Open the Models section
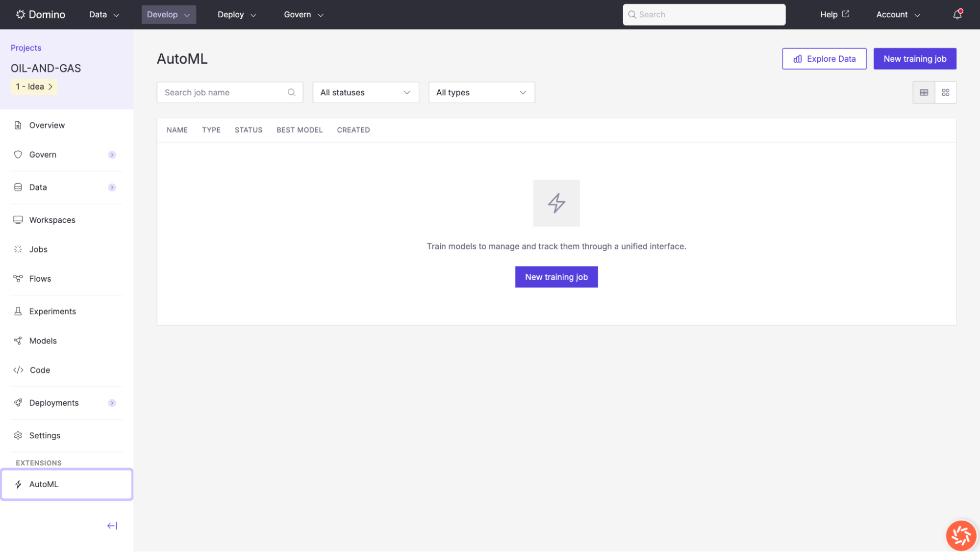 tap(43, 341)
